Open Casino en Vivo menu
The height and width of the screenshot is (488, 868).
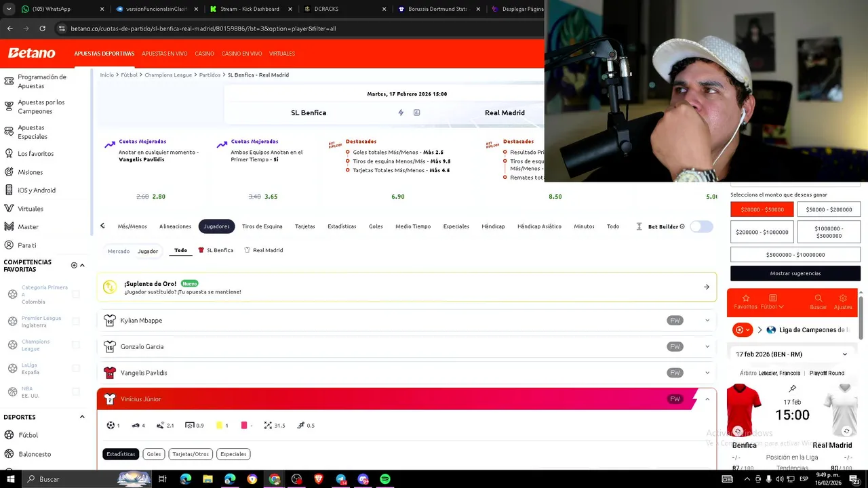(241, 54)
